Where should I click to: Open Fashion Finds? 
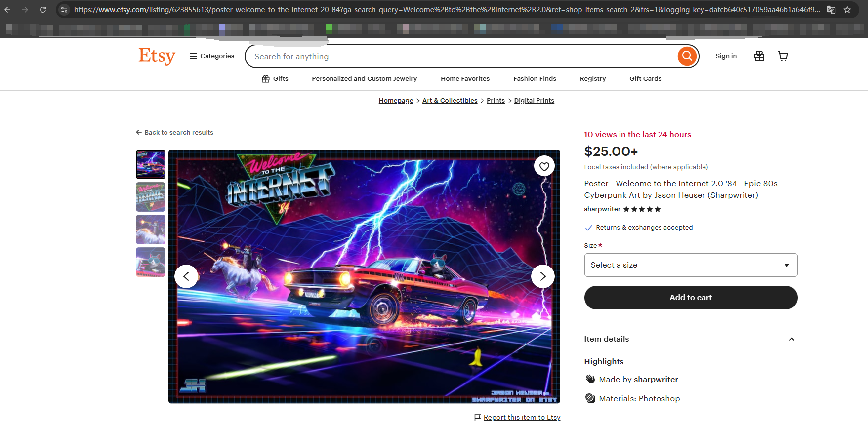535,79
